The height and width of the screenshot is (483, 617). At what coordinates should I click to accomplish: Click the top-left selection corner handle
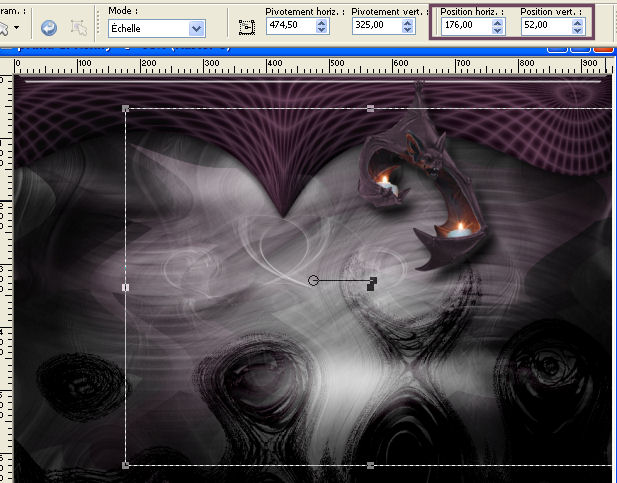pos(125,108)
